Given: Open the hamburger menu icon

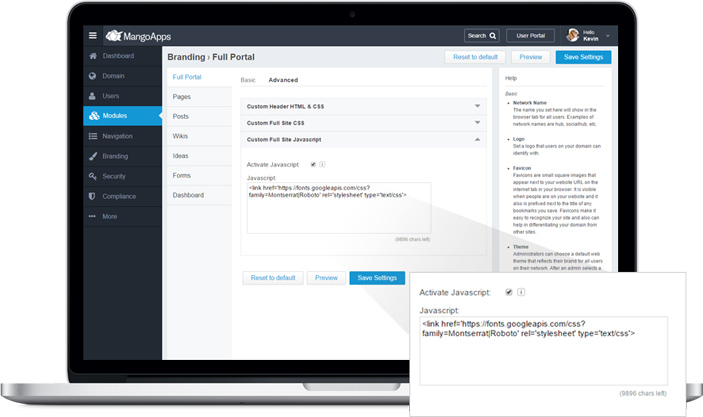Looking at the screenshot, I should tap(93, 35).
